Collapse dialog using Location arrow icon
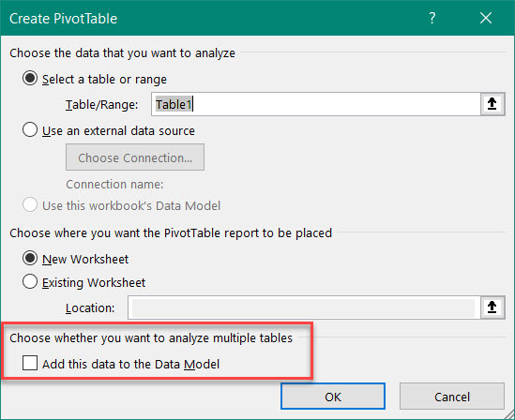The height and width of the screenshot is (420, 515). click(492, 307)
